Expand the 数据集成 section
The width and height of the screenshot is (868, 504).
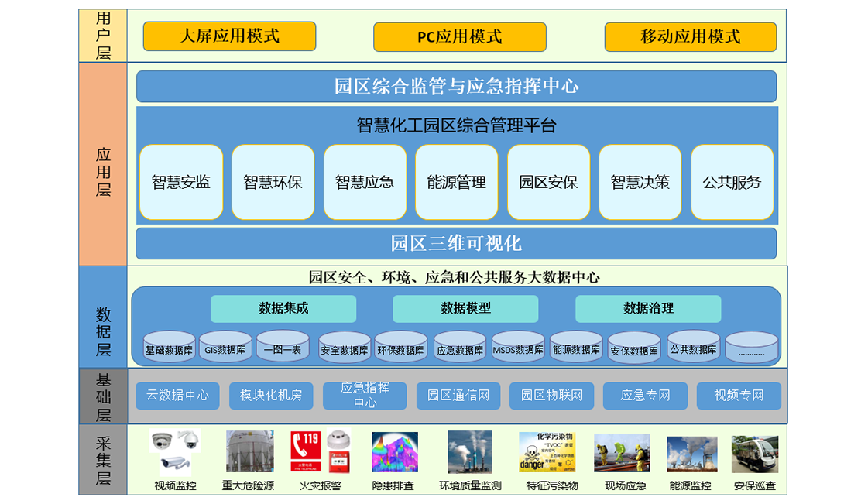point(282,308)
